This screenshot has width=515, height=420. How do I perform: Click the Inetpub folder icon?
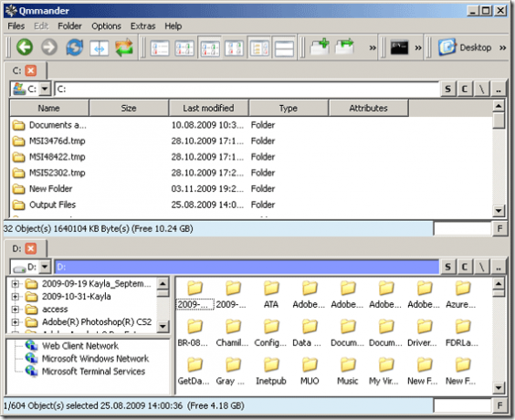(271, 365)
